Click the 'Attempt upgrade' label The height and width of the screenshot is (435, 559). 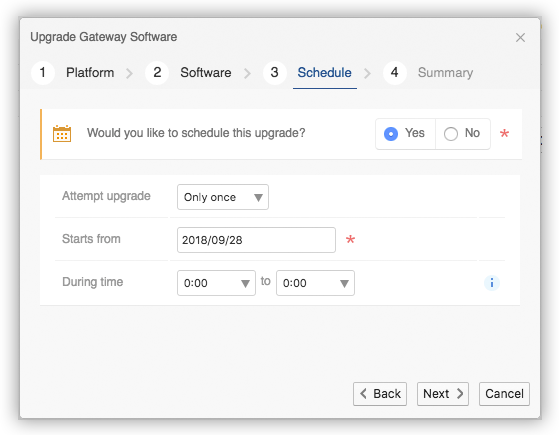point(106,196)
